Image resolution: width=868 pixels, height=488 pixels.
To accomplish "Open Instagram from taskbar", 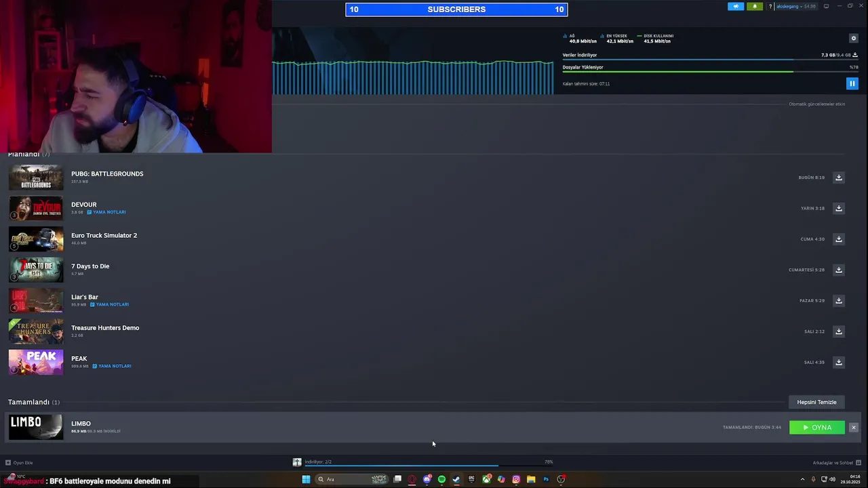I will coord(516,479).
